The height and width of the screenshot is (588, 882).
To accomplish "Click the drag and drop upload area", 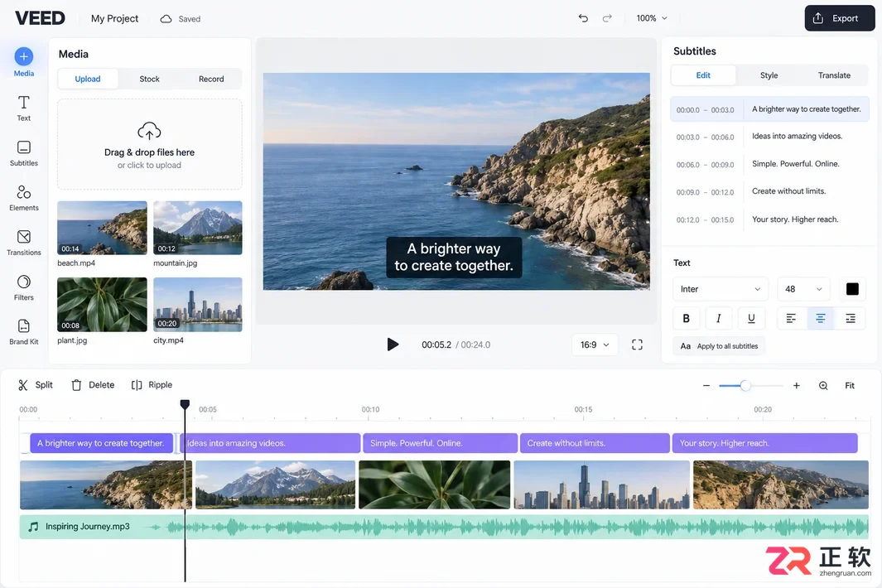I will [150, 145].
